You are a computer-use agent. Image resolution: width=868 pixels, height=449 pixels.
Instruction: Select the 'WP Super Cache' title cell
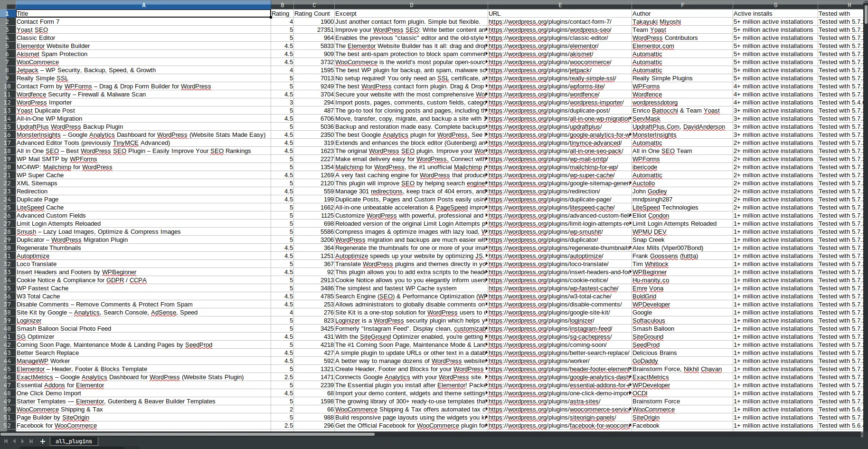tap(143, 175)
